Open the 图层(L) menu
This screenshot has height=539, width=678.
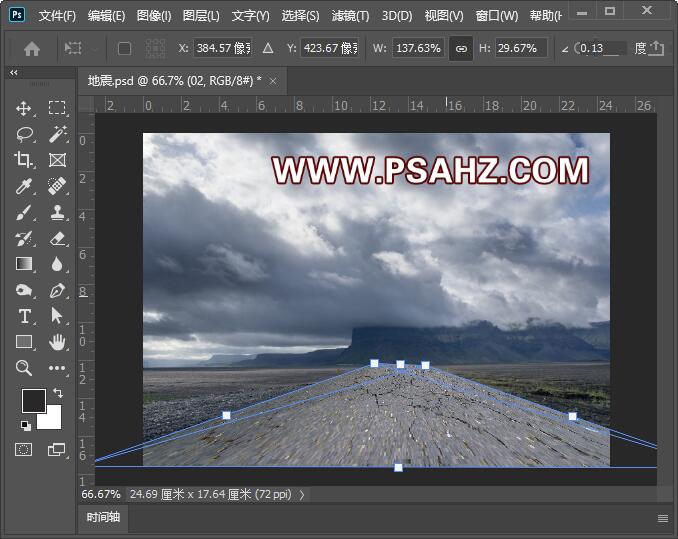tap(201, 16)
